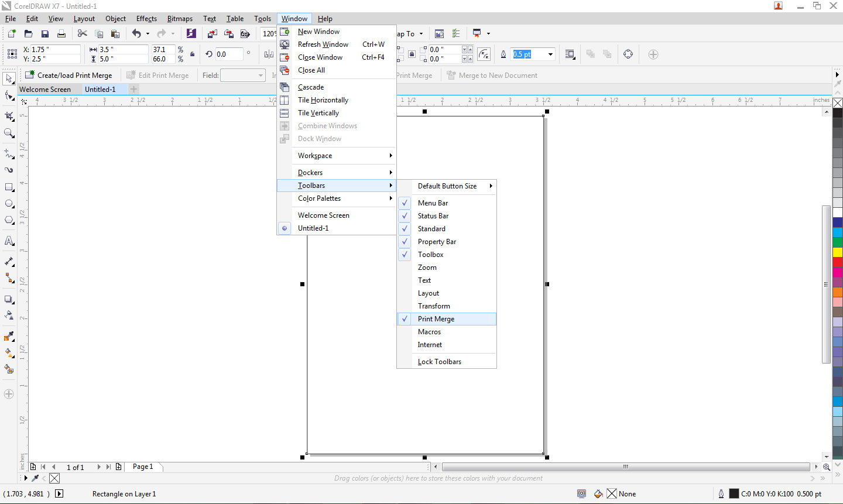Click the Import icon on the standard toolbar
Image resolution: width=843 pixels, height=504 pixels.
pos(213,33)
